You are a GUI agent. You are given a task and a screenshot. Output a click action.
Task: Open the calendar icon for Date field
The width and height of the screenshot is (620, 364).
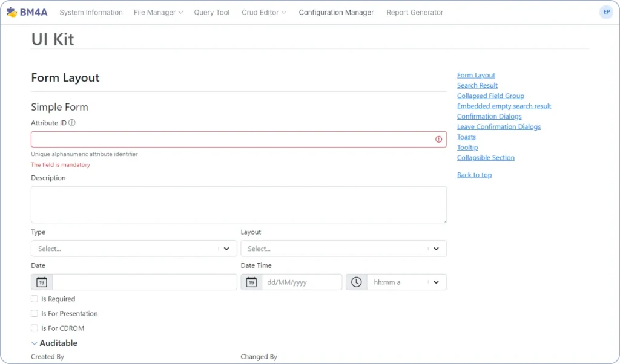pos(42,282)
